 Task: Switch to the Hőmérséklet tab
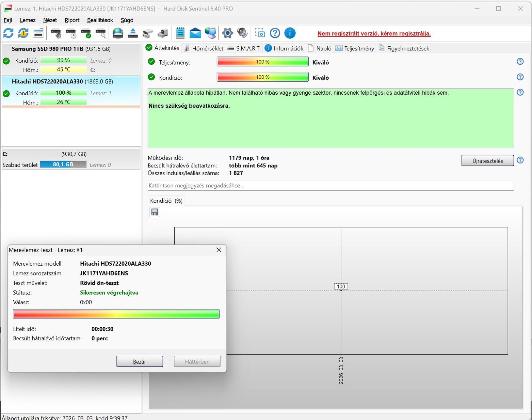204,48
